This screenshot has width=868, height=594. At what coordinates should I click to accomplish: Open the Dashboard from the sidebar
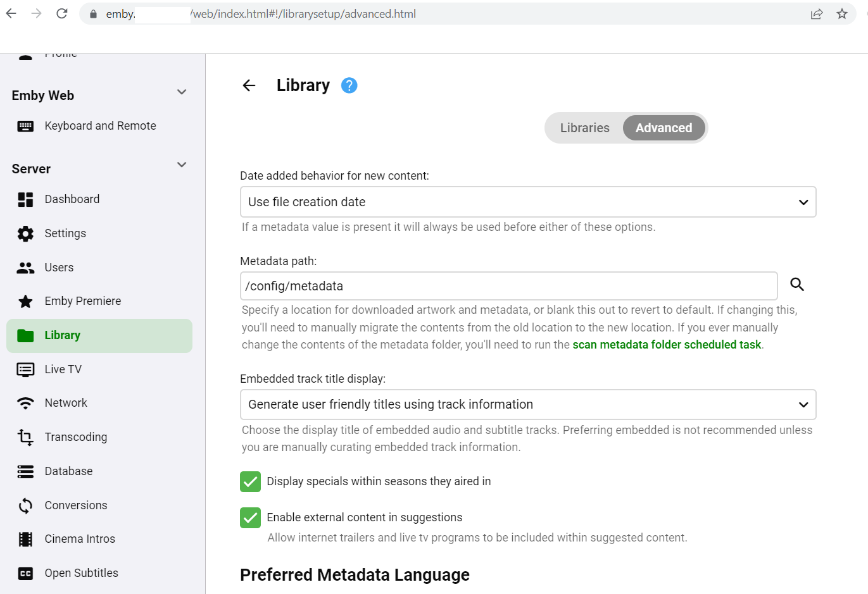coord(72,199)
